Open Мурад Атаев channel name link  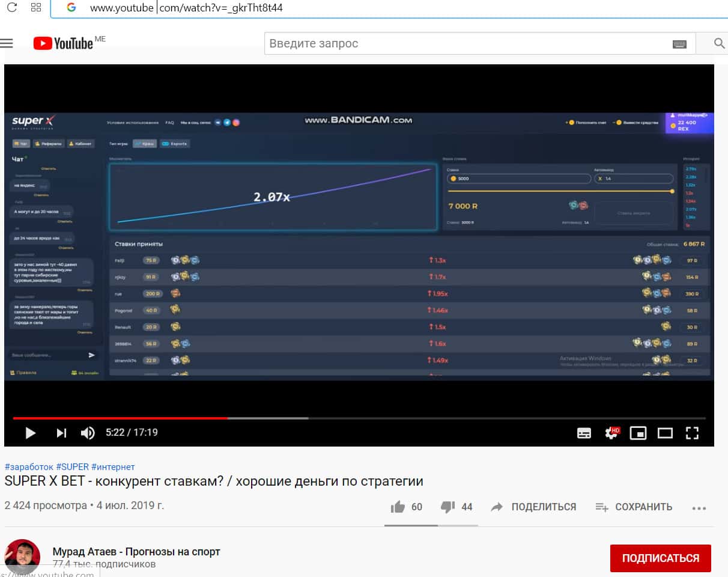click(136, 551)
